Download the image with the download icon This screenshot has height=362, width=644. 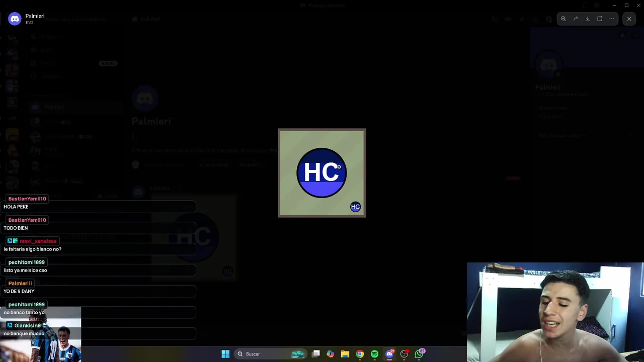pos(588,19)
